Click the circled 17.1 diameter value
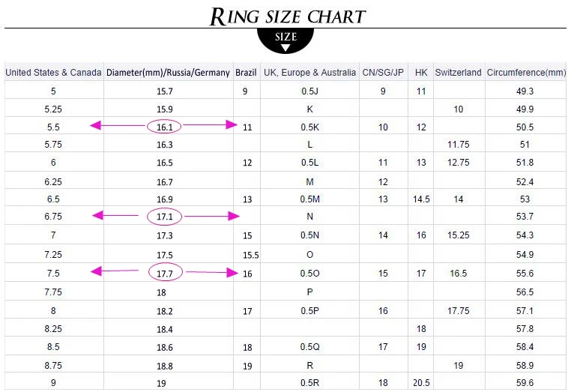Viewport: 568px width, 392px height. (x=164, y=217)
